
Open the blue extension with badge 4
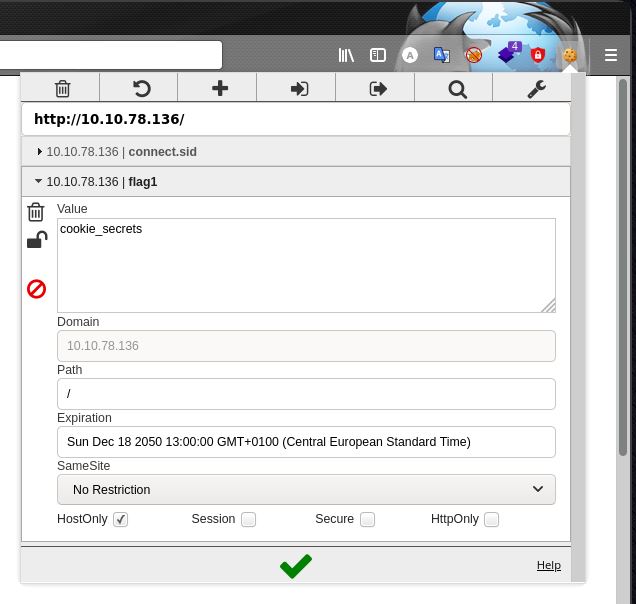[x=509, y=52]
